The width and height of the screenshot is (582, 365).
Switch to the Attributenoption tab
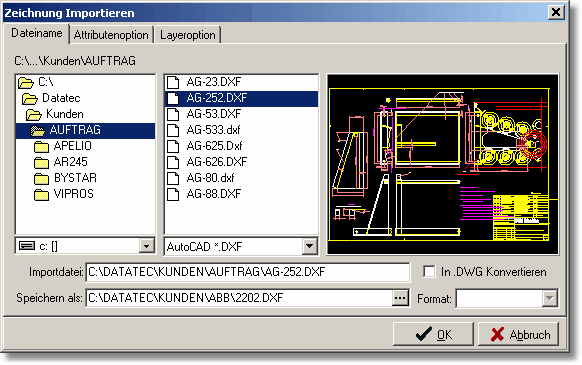(x=111, y=35)
